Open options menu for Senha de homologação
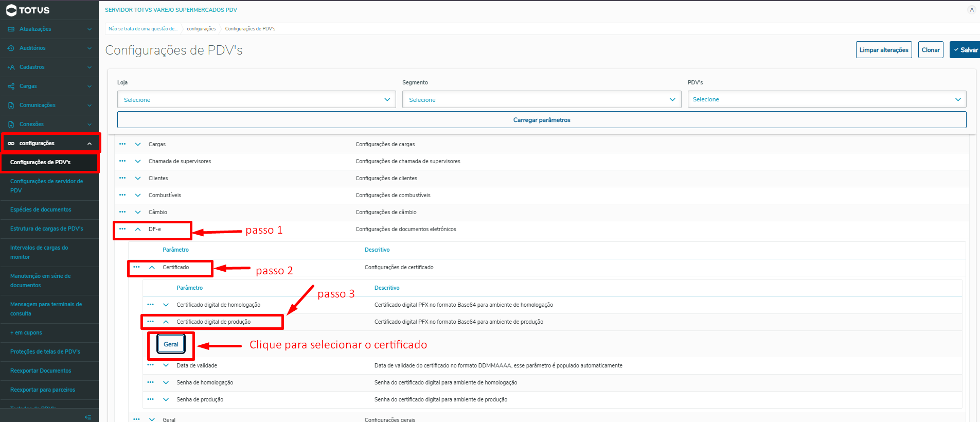The height and width of the screenshot is (422, 980). tap(150, 382)
